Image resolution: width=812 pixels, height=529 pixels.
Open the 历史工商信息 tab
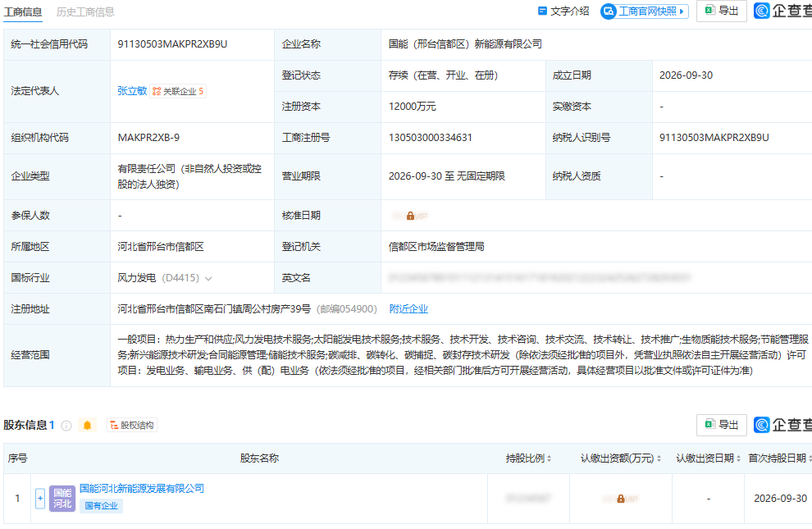point(85,12)
